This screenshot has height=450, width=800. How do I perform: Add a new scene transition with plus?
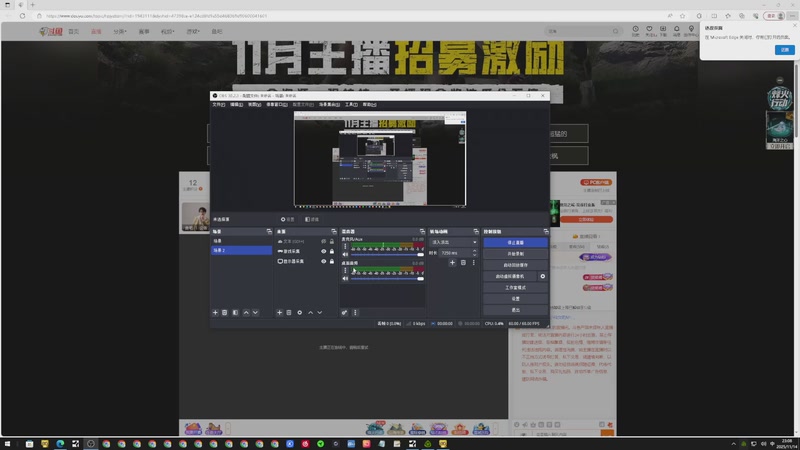[x=452, y=262]
